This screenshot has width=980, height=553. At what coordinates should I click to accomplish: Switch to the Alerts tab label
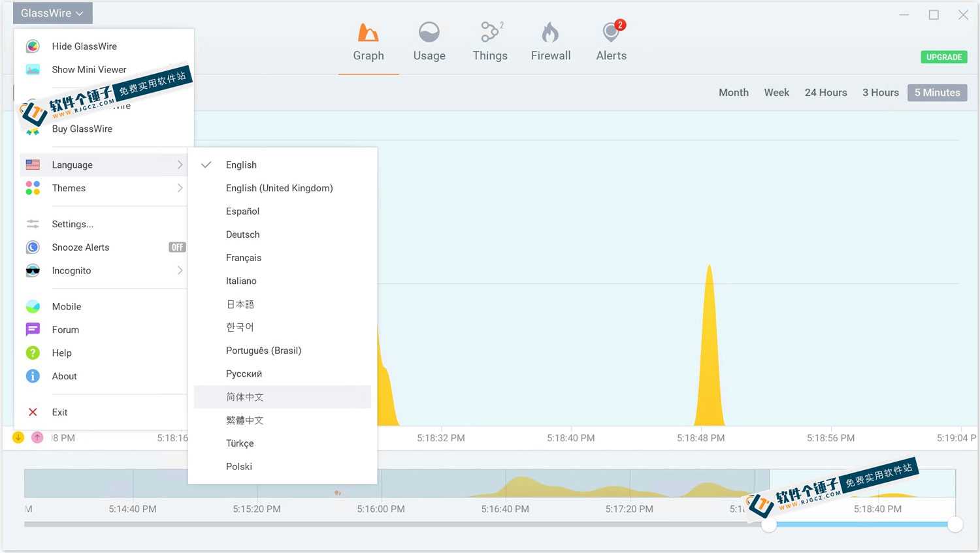(612, 56)
